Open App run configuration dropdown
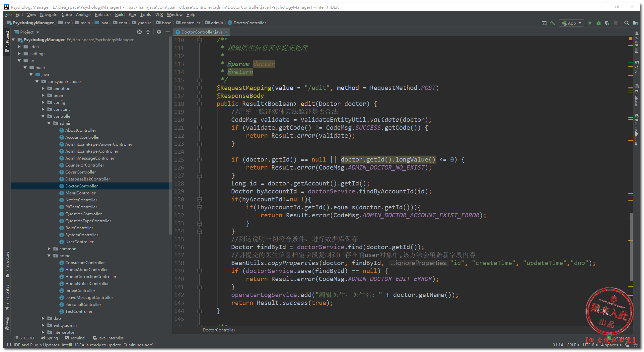Image resolution: width=644 pixels, height=352 pixels. (571, 23)
